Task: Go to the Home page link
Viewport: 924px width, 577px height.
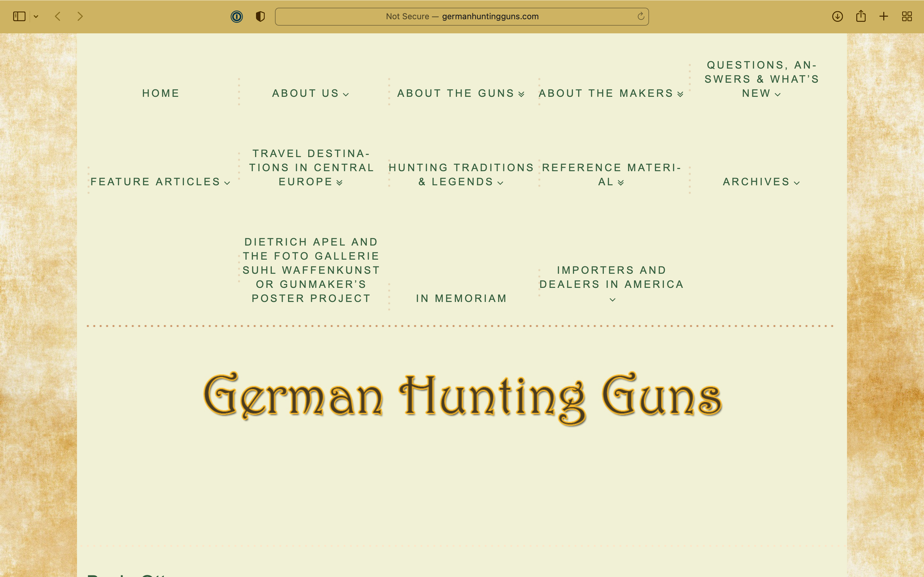Action: click(x=161, y=94)
